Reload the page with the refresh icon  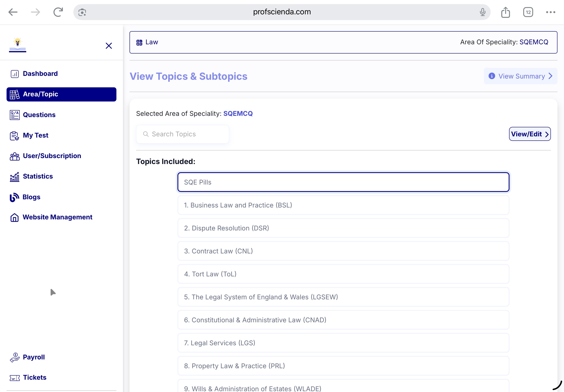click(x=58, y=12)
